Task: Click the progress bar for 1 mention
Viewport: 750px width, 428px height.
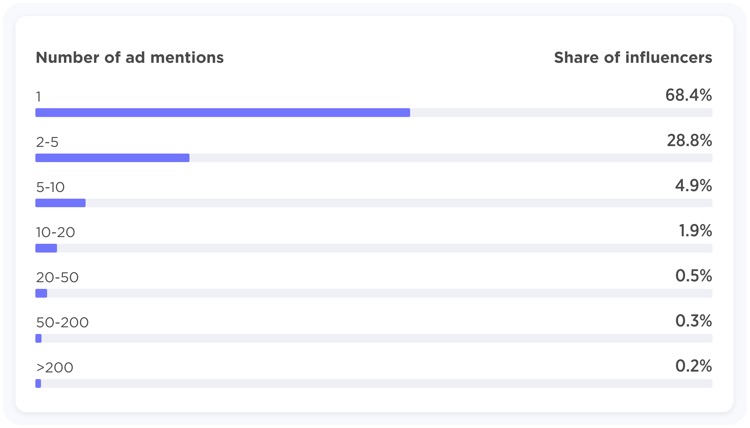Action: 374,112
